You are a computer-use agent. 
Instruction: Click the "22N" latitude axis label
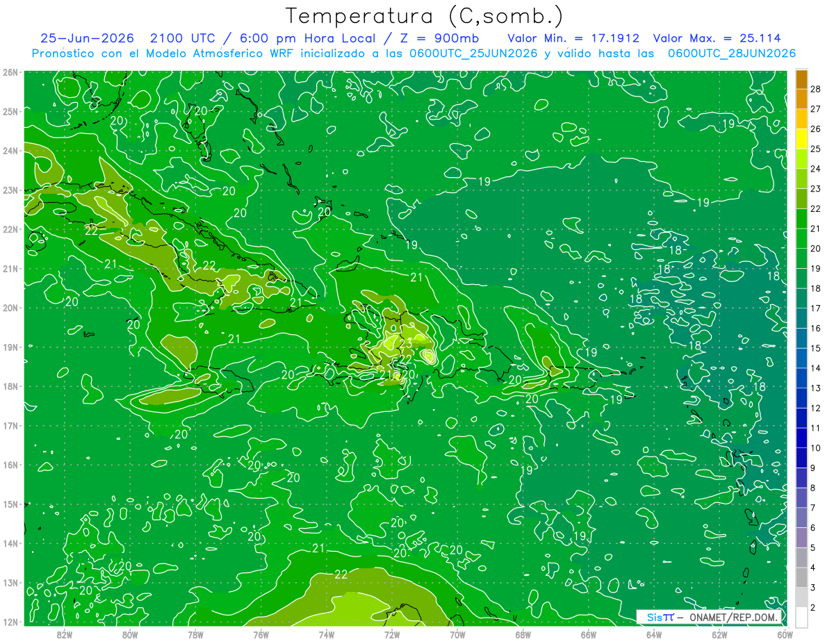(x=10, y=229)
